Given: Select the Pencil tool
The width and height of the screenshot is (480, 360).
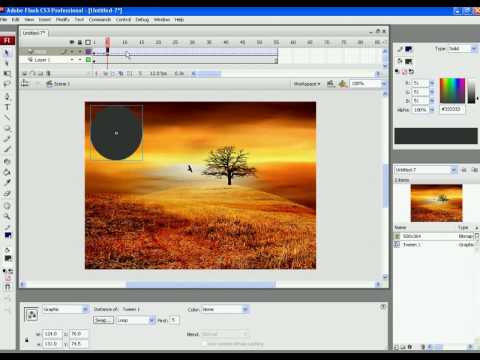Looking at the screenshot, I should click(7, 139).
